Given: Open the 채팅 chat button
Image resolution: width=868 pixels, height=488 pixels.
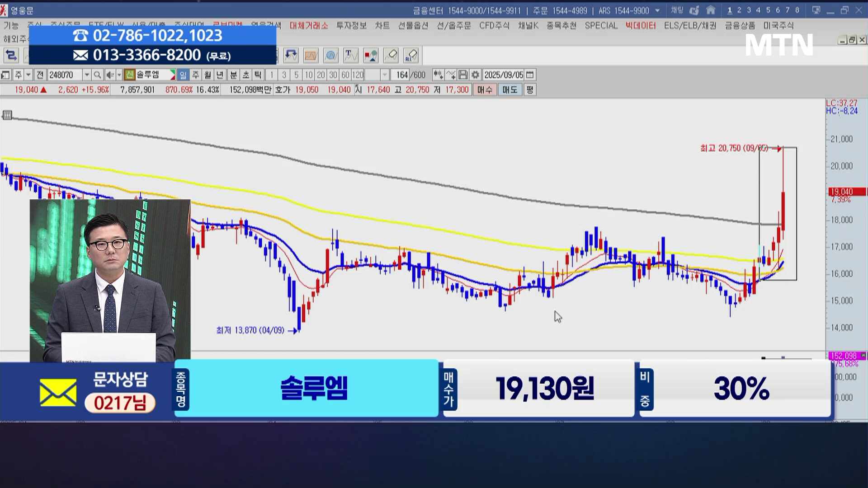Looking at the screenshot, I should pos(677,10).
